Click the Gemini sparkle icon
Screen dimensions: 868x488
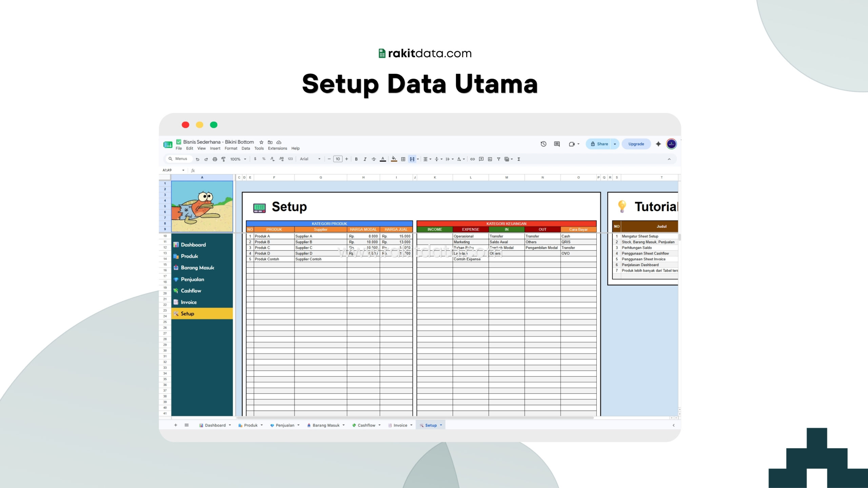(658, 144)
